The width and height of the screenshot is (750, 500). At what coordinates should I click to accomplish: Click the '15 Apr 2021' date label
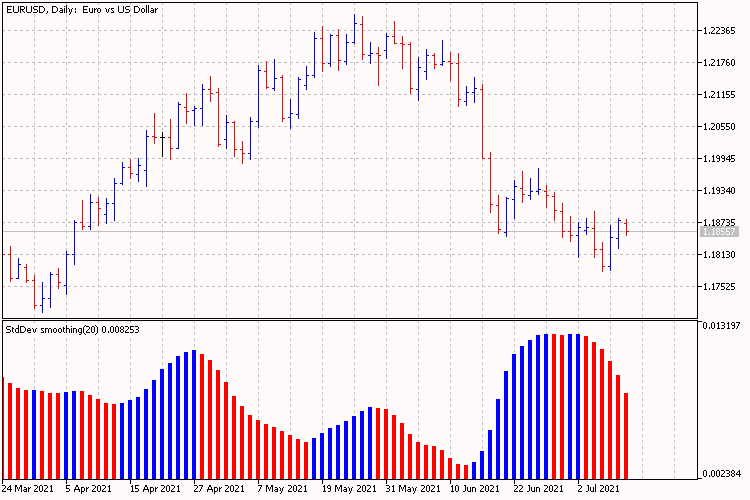click(x=155, y=489)
